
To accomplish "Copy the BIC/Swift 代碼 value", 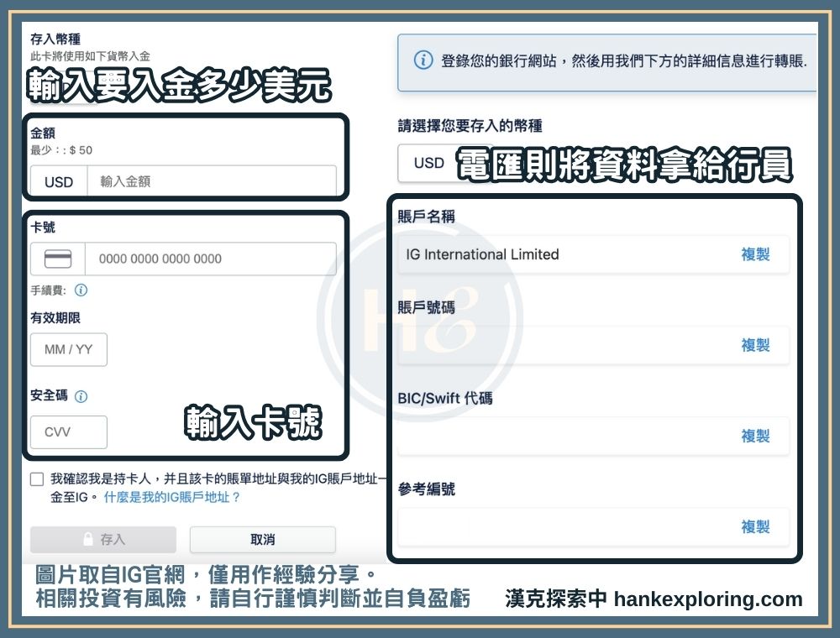I will (x=755, y=436).
